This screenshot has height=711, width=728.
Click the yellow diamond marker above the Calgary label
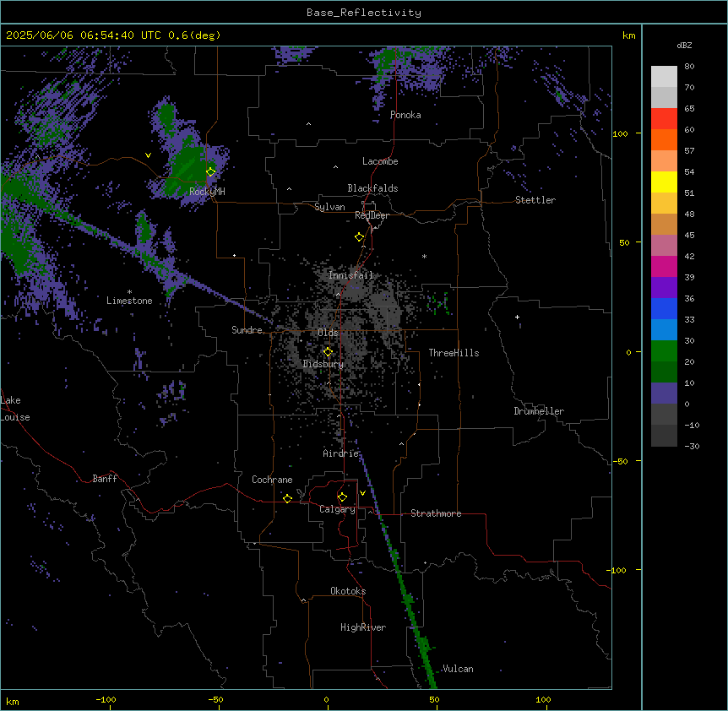342,497
